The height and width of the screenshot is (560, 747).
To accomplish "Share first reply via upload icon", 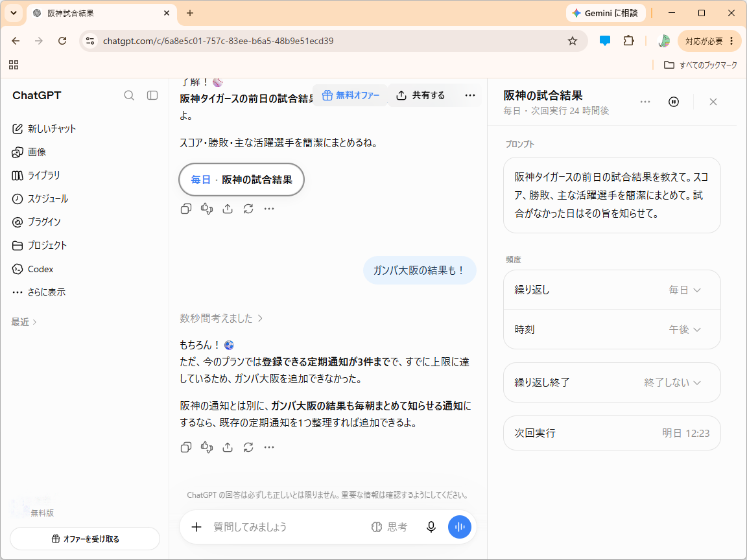I will (x=228, y=209).
